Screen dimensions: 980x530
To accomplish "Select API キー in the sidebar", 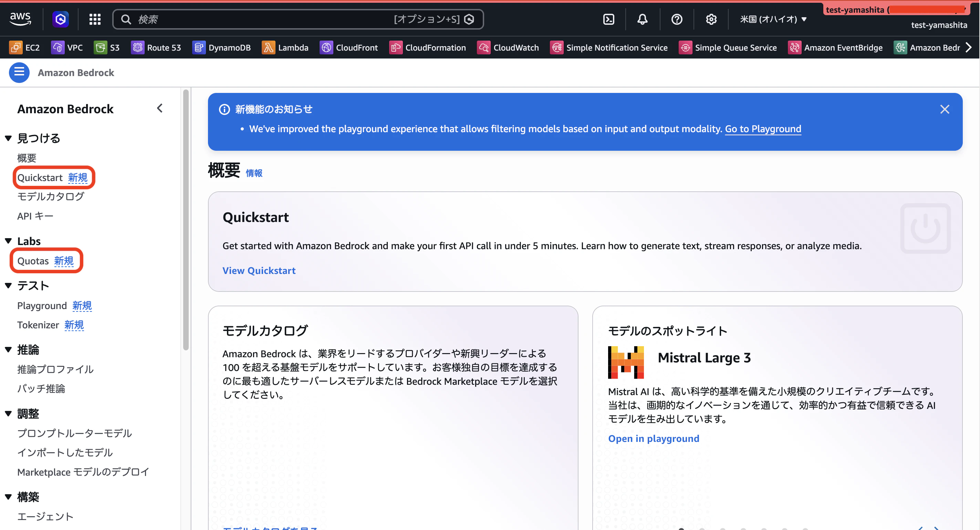I will [35, 216].
